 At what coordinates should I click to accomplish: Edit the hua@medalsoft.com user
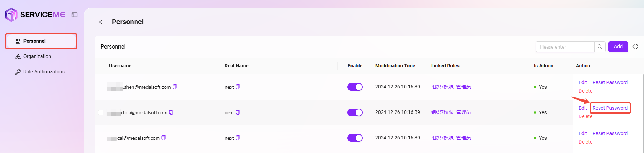[x=583, y=108]
